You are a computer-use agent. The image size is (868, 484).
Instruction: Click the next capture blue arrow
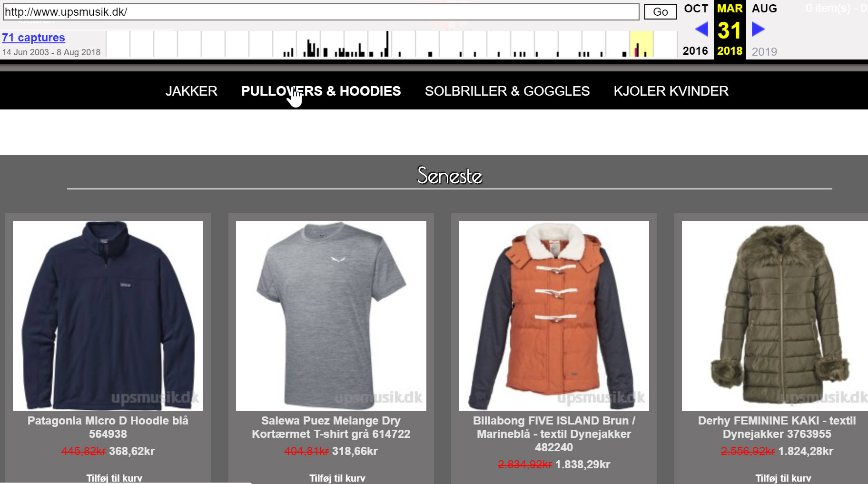click(758, 30)
